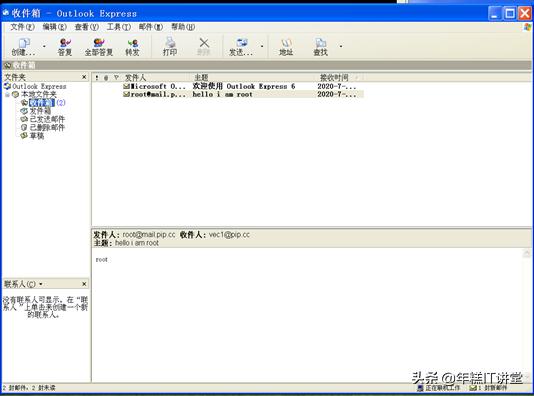Click the Reply (答复) toolbar icon
534x396 pixels.
[x=65, y=47]
